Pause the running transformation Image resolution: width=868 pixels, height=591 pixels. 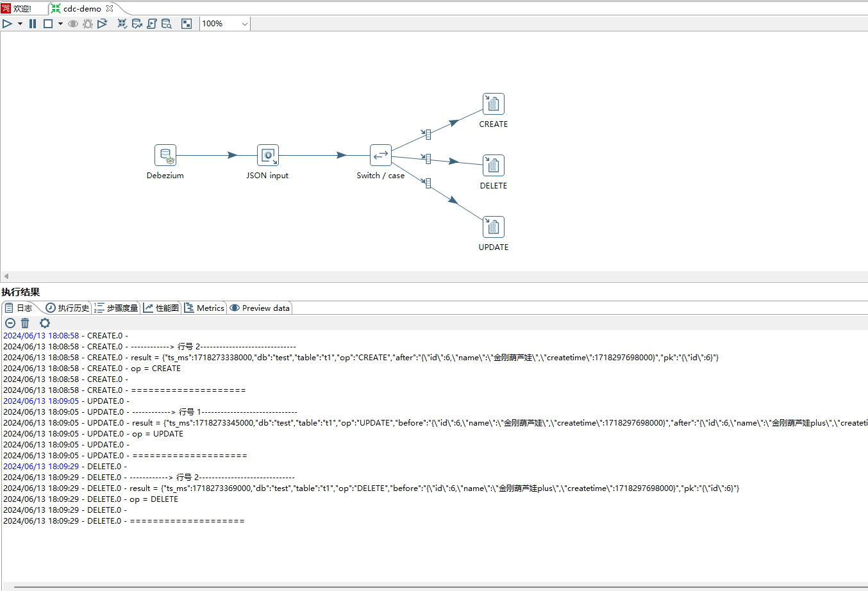click(x=33, y=24)
